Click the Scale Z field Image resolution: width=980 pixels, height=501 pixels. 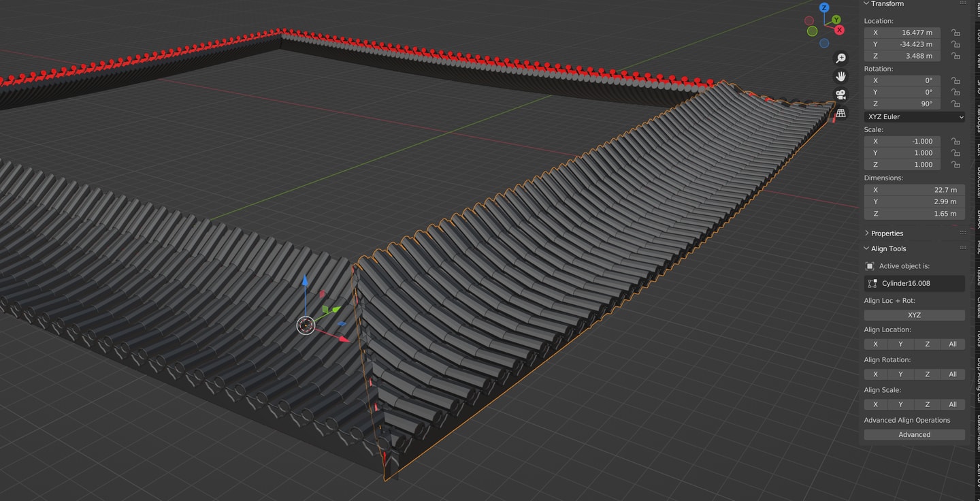902,165
